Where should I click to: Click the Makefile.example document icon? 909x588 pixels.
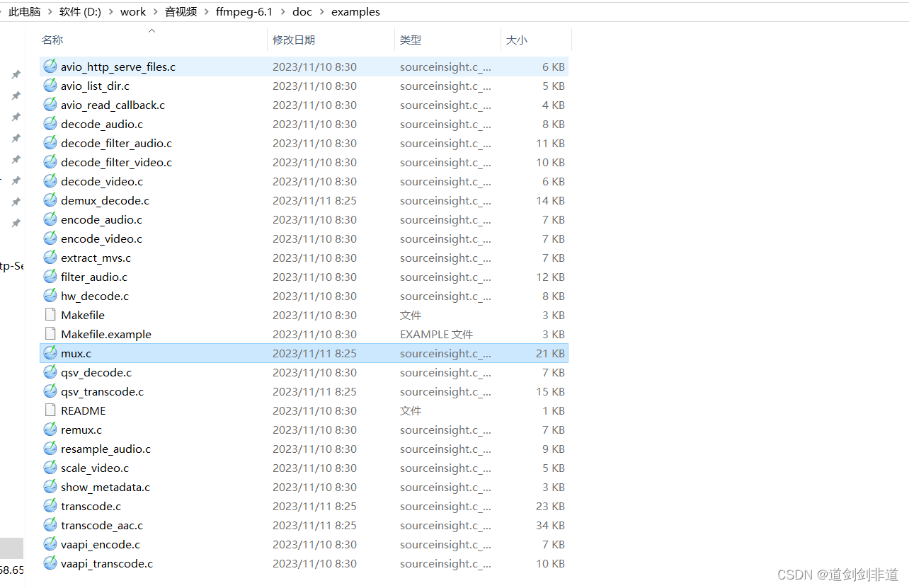pos(50,334)
